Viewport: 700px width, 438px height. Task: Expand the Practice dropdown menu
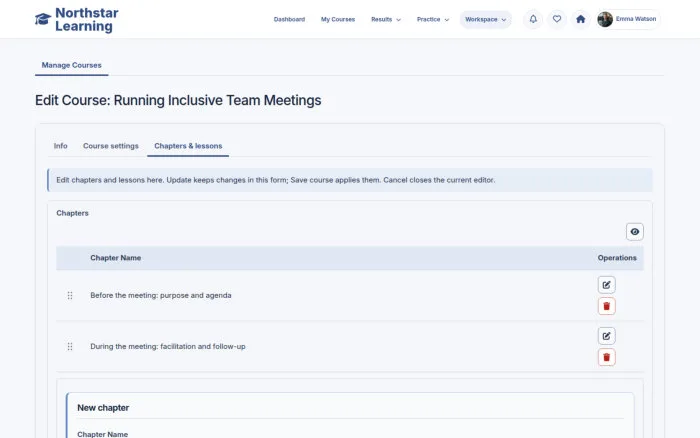point(433,20)
